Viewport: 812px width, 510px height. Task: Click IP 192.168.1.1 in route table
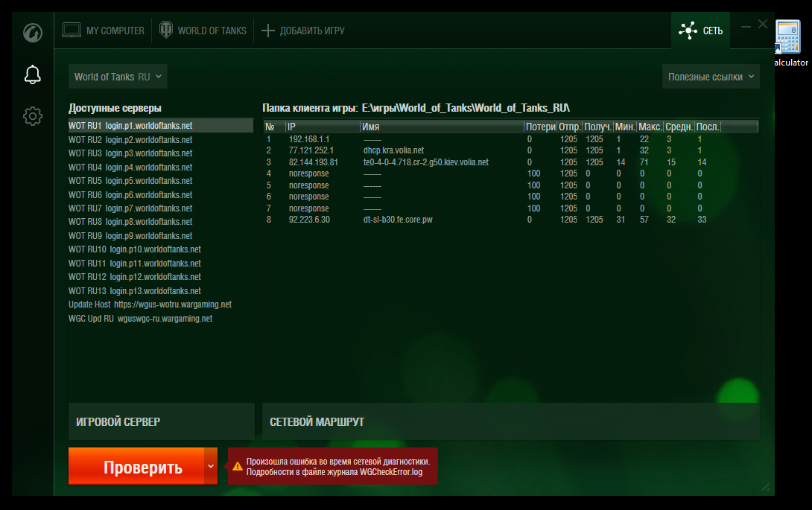click(309, 138)
